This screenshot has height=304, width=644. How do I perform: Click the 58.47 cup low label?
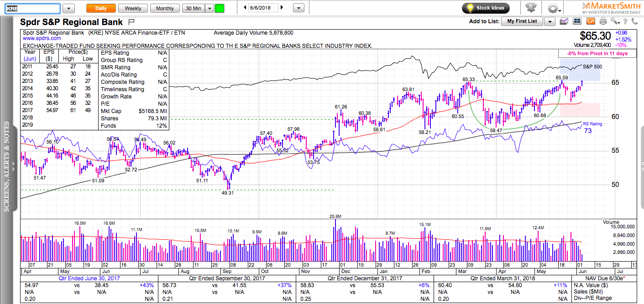(x=496, y=130)
